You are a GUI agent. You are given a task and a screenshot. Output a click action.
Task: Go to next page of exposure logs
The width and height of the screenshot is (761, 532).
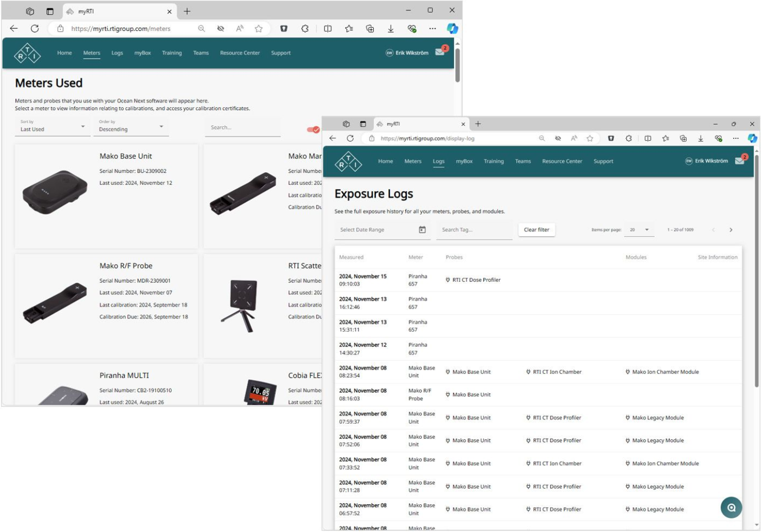point(731,229)
